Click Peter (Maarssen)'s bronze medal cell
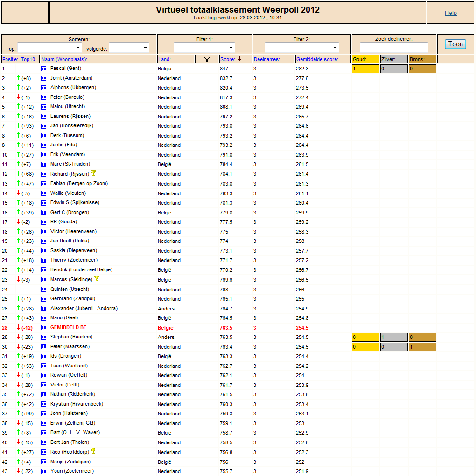Viewport: 476px width, 476px height. click(x=422, y=347)
